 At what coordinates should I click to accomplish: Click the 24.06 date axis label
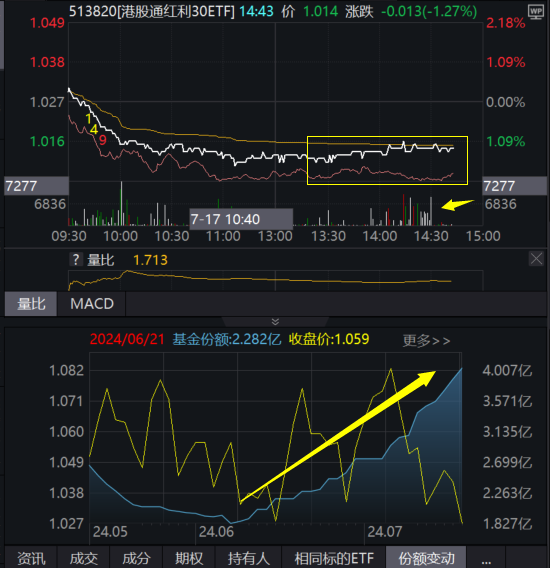[x=216, y=532]
